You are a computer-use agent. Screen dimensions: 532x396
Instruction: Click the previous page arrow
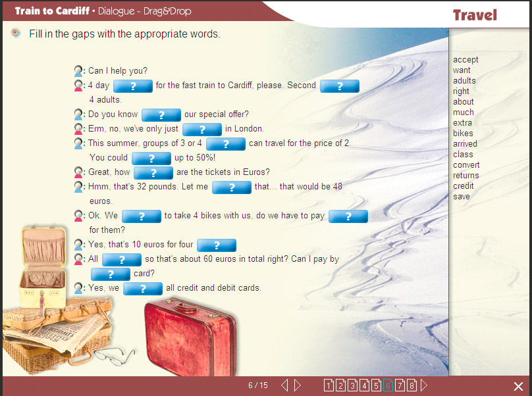pyautogui.click(x=284, y=385)
